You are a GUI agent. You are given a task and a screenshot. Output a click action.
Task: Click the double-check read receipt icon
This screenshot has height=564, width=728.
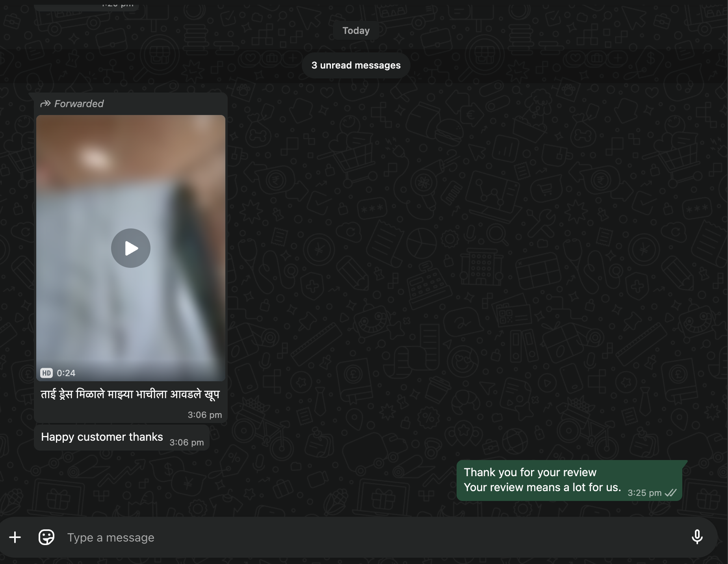(670, 493)
